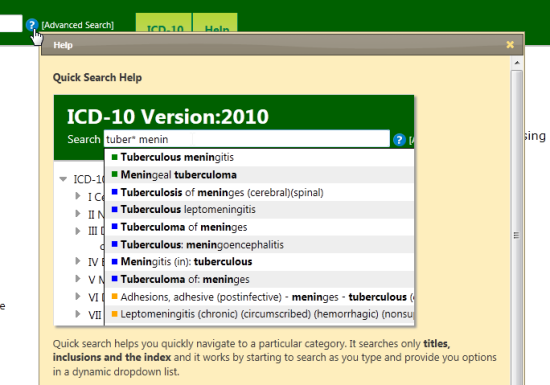Click the scroll up arrow in Help dialog

517,63
